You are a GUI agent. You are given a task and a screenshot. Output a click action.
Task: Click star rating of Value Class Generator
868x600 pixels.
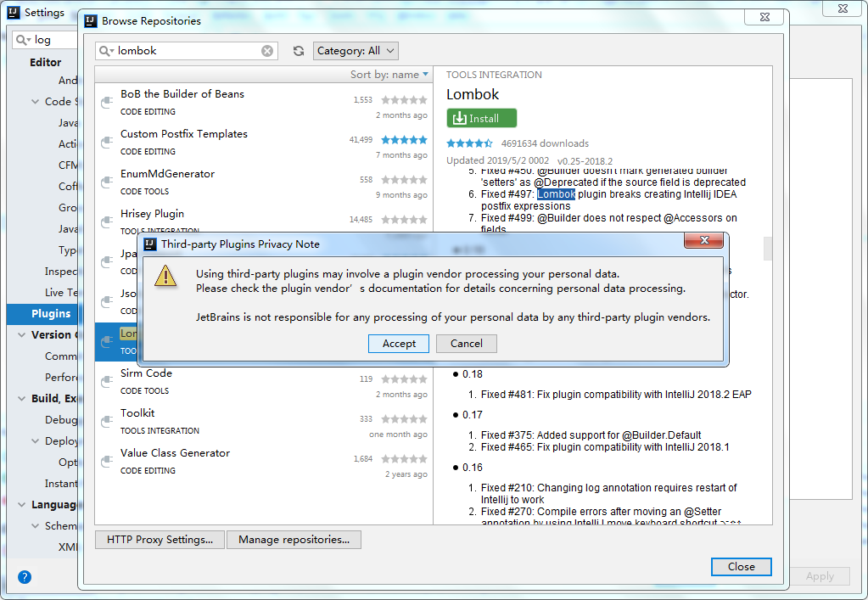coord(404,458)
